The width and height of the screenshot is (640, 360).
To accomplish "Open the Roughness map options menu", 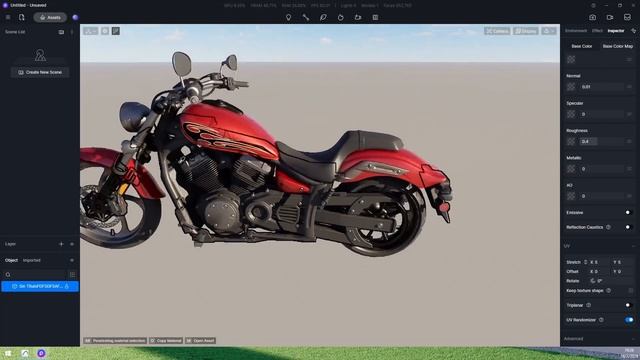I will pyautogui.click(x=629, y=142).
